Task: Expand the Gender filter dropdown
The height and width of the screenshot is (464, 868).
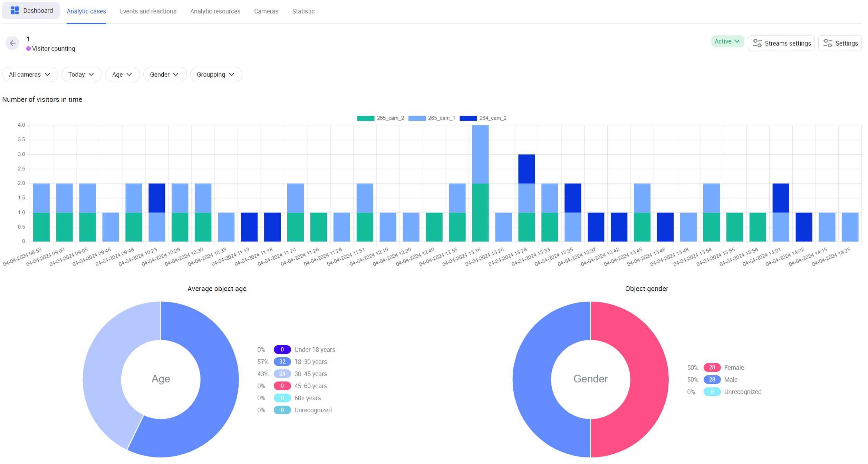Action: click(x=165, y=75)
